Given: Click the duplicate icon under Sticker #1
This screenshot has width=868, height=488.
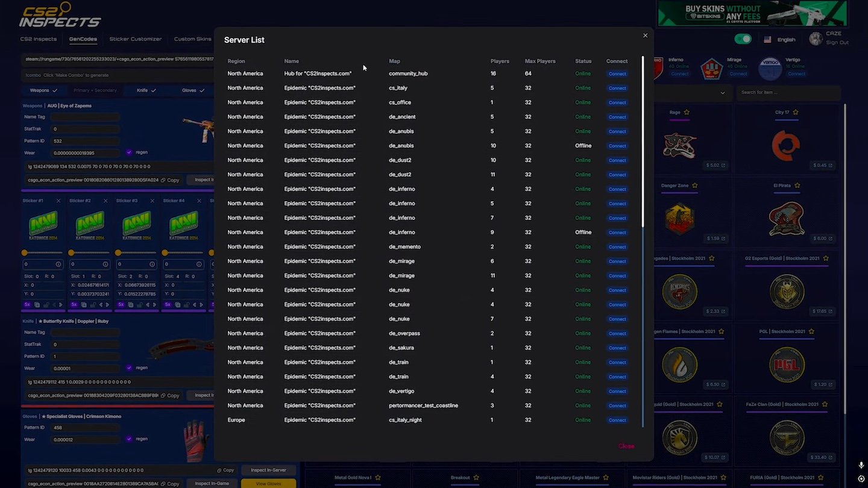Looking at the screenshot, I should coord(37,305).
